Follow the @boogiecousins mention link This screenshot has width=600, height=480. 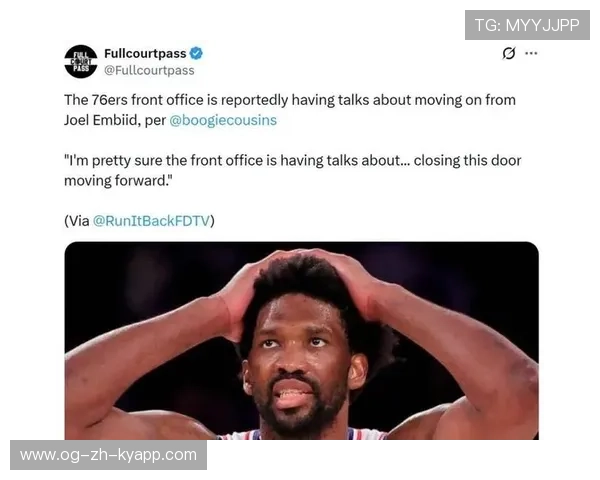click(223, 120)
